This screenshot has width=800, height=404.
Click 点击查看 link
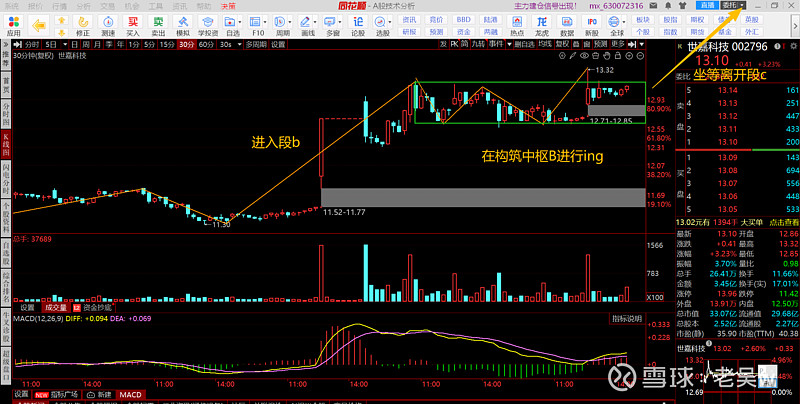784,222
